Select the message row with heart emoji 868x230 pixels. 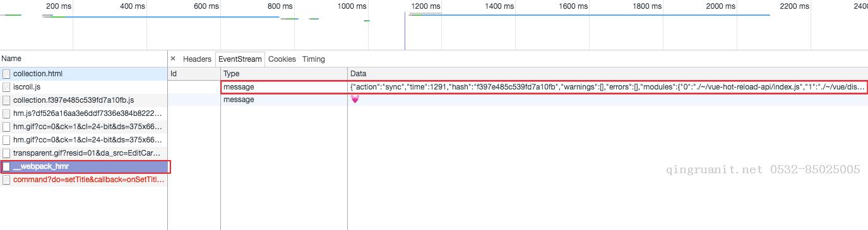518,100
